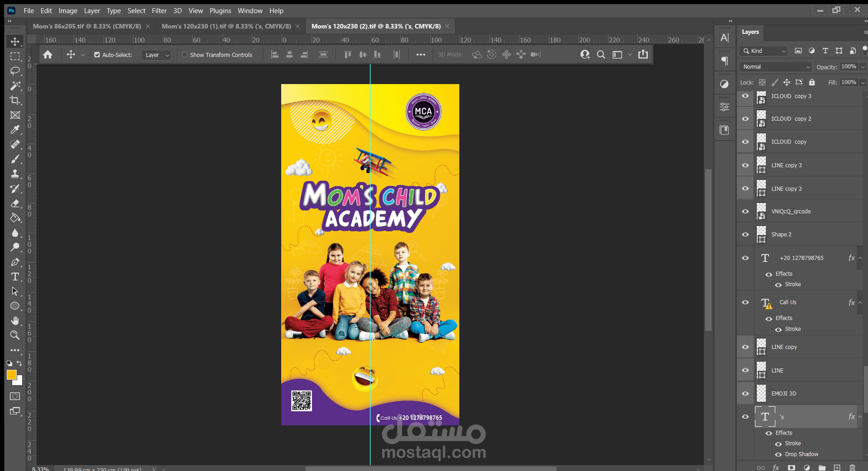Click the layer Opacity value field
Viewport: 868px width, 471px height.
coord(849,66)
